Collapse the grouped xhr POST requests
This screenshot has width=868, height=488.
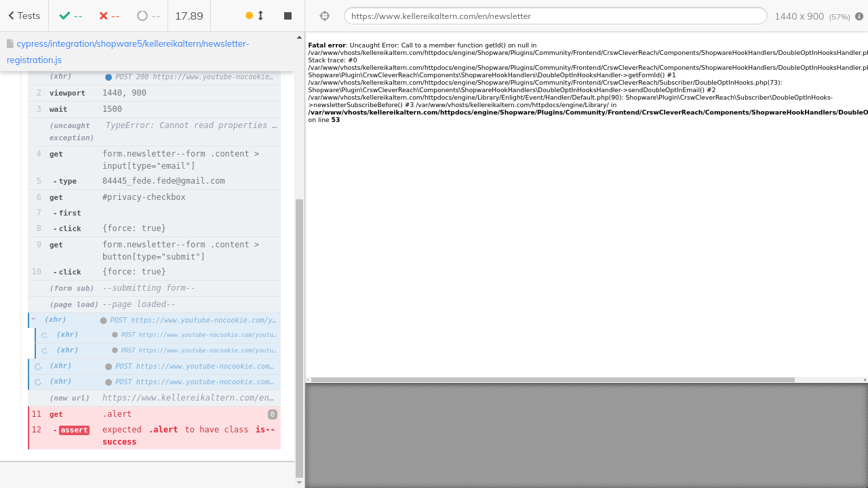[33, 319]
